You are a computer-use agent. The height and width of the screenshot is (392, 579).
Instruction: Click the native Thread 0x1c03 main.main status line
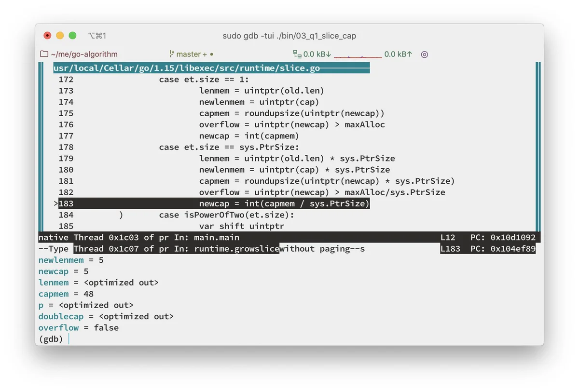pos(139,237)
